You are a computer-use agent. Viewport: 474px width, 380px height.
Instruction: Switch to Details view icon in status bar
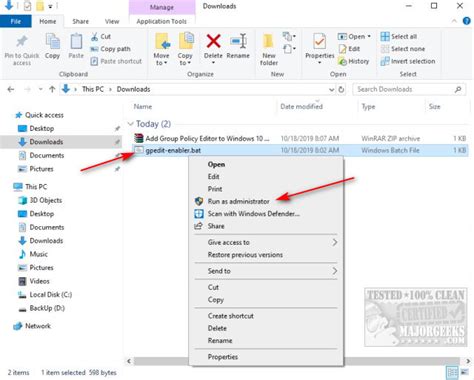(452, 372)
